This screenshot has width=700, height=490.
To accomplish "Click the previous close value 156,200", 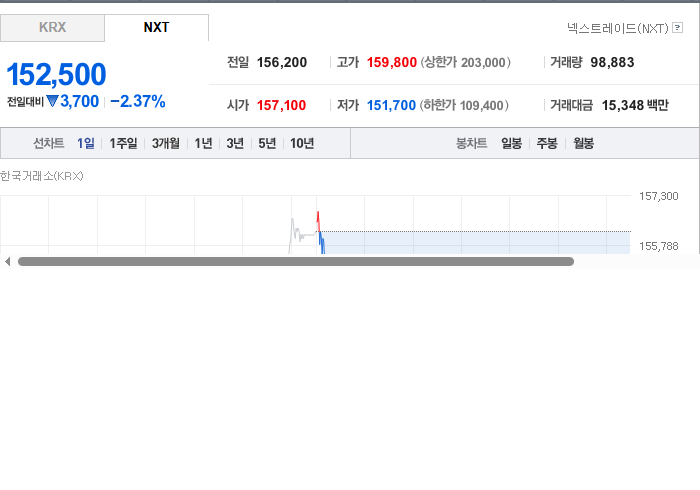I will [282, 62].
